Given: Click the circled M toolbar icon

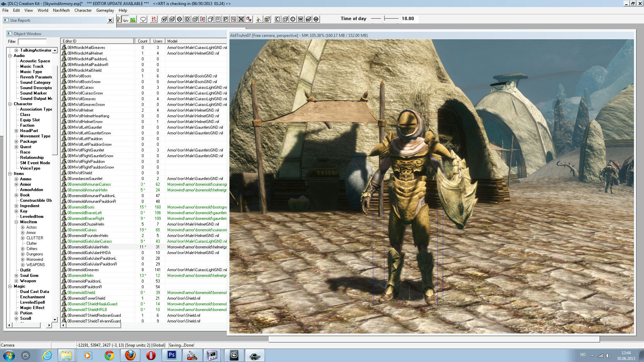Looking at the screenshot, I should point(179,19).
